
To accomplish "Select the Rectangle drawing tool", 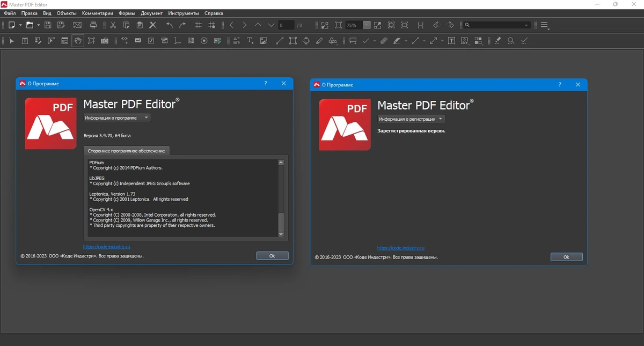I will (292, 41).
